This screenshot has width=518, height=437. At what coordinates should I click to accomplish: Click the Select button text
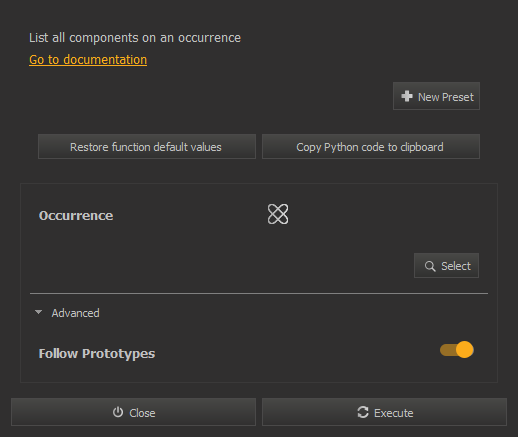[456, 266]
